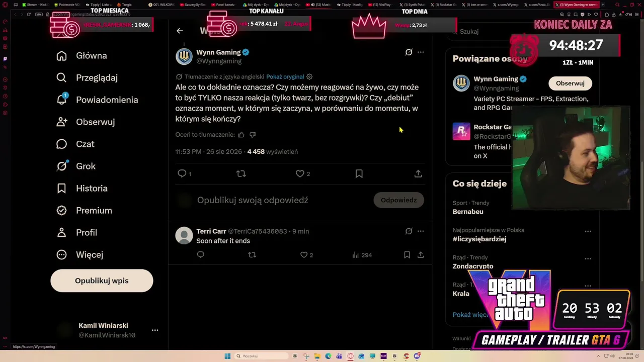Open options for #liczysiębardziej trend

click(588, 231)
